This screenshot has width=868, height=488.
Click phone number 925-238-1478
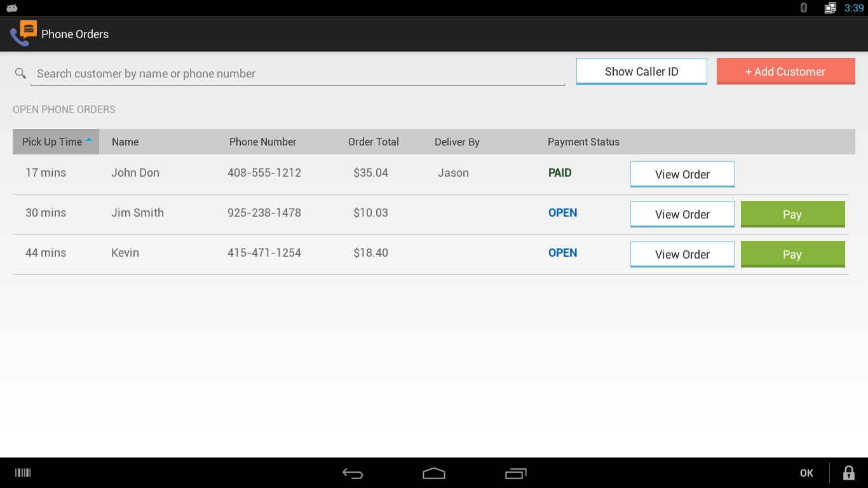(264, 213)
